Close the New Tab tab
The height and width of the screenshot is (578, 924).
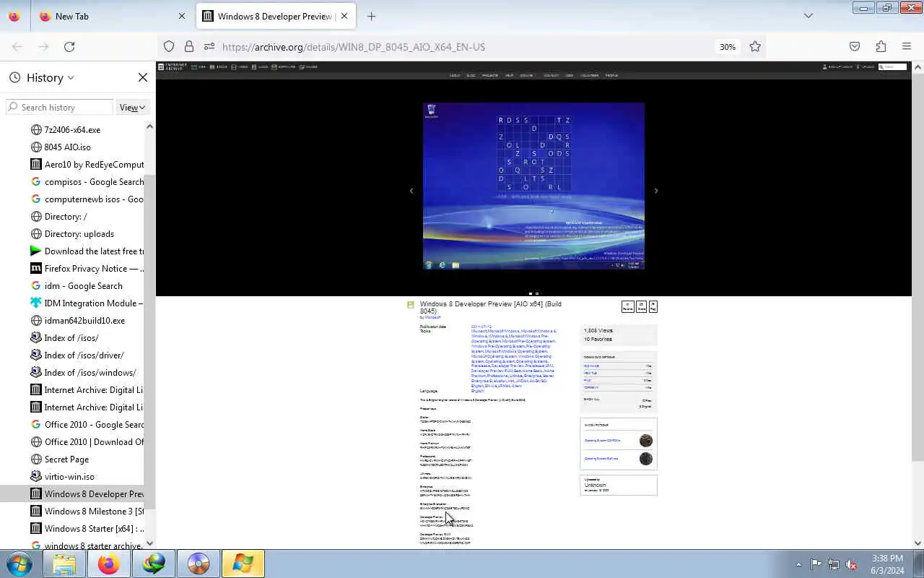point(182,16)
